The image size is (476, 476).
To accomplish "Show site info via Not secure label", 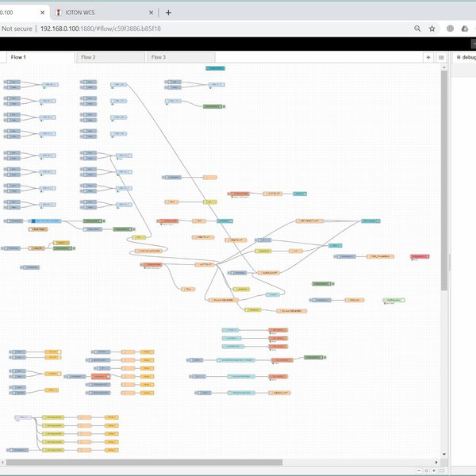I will click(16, 28).
